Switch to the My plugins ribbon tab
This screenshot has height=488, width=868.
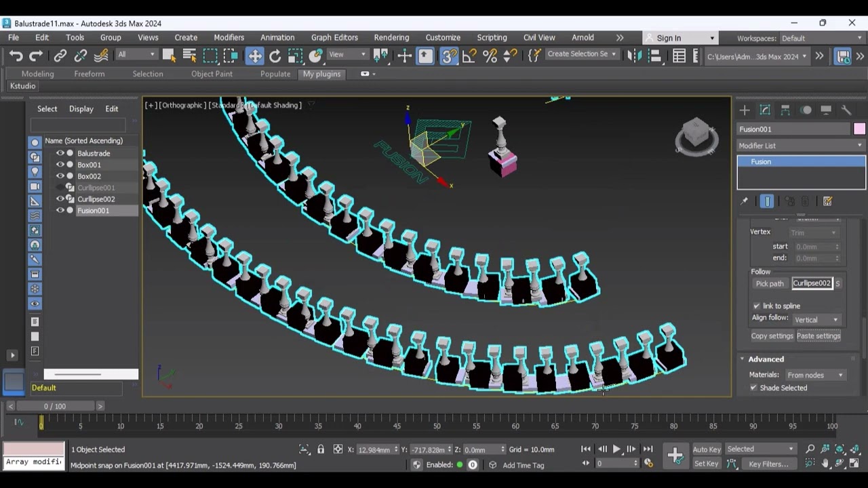point(321,74)
